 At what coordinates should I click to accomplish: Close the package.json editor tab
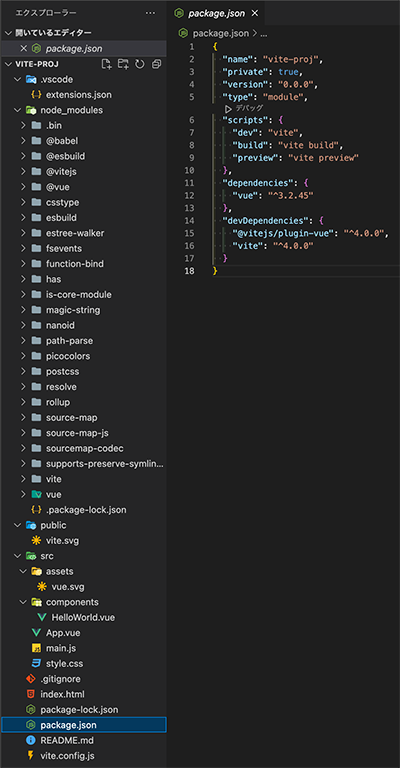pyautogui.click(x=255, y=14)
